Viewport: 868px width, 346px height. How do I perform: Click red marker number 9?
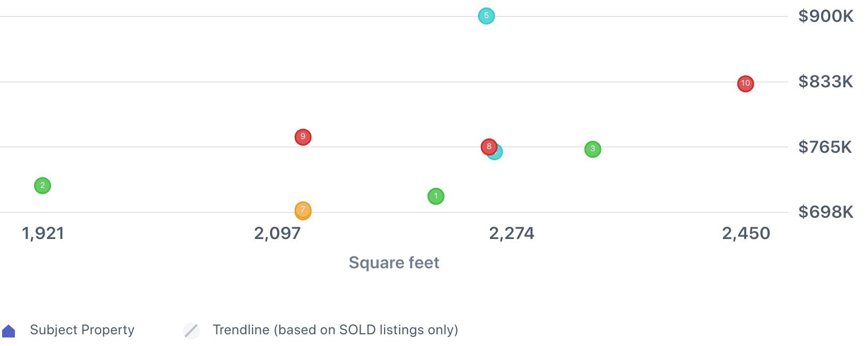tap(303, 137)
